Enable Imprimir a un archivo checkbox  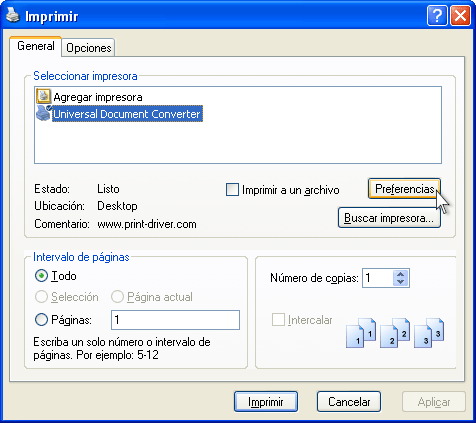[x=232, y=190]
